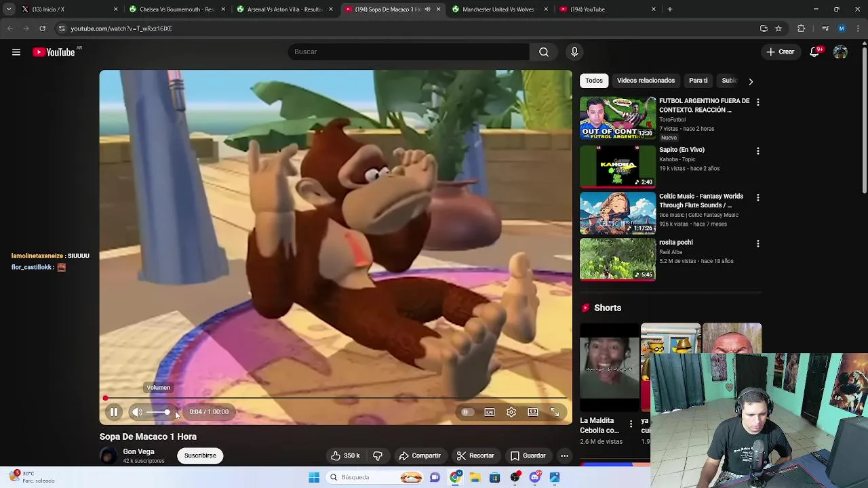Start voice search with the microphone
The width and height of the screenshot is (868, 488).
(574, 52)
